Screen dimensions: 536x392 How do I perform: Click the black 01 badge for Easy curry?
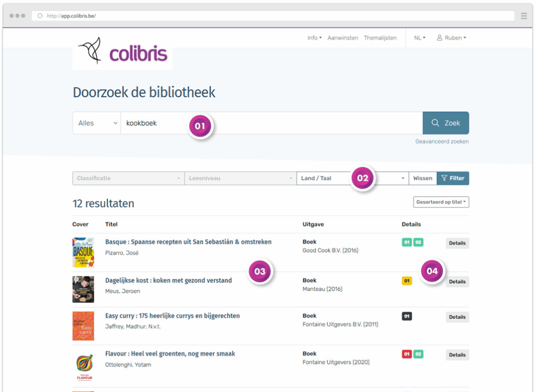point(407,317)
